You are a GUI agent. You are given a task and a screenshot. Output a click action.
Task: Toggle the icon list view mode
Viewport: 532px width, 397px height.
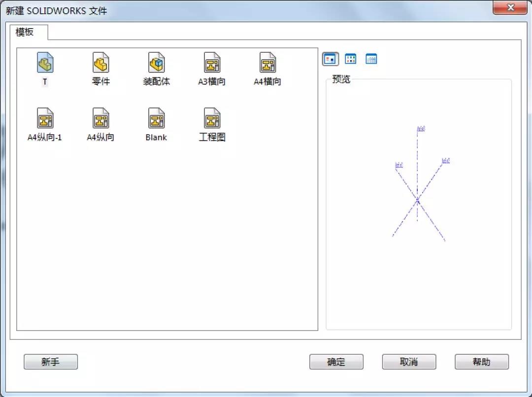(351, 59)
